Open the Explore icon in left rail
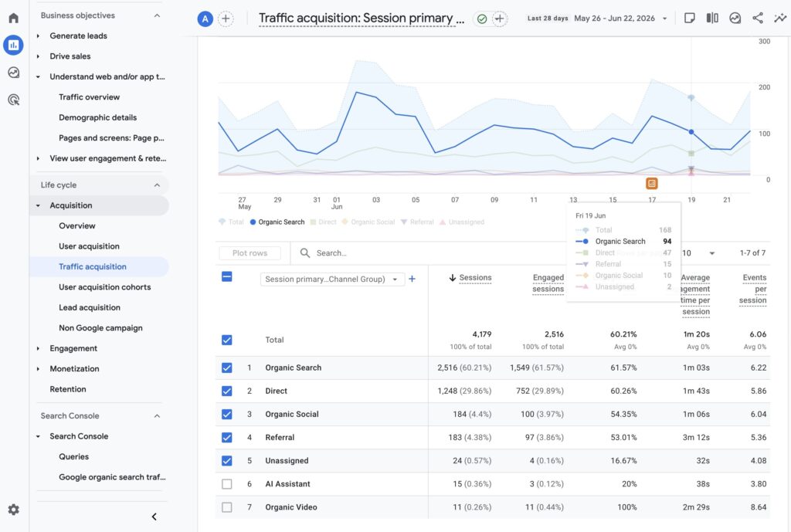Screen dimensions: 791x532 click(14, 73)
